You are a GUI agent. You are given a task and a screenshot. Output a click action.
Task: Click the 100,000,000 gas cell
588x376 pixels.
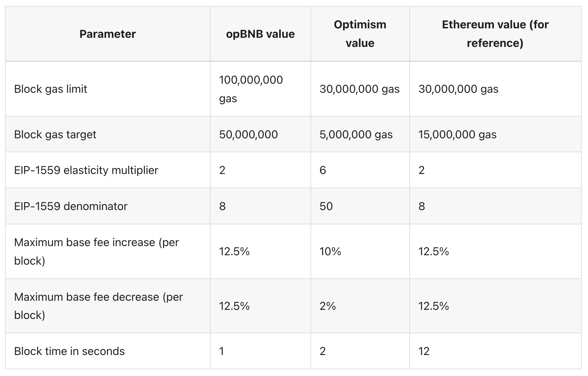[x=251, y=89]
